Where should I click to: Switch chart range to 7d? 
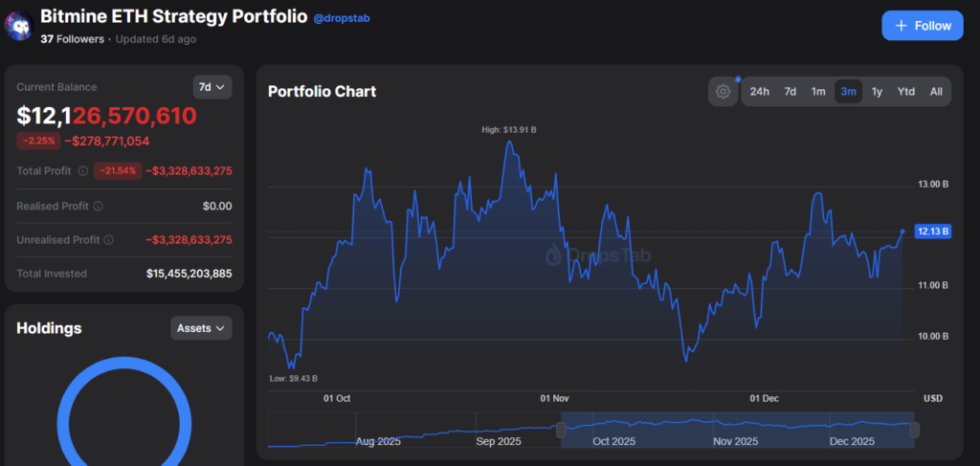pyautogui.click(x=791, y=92)
